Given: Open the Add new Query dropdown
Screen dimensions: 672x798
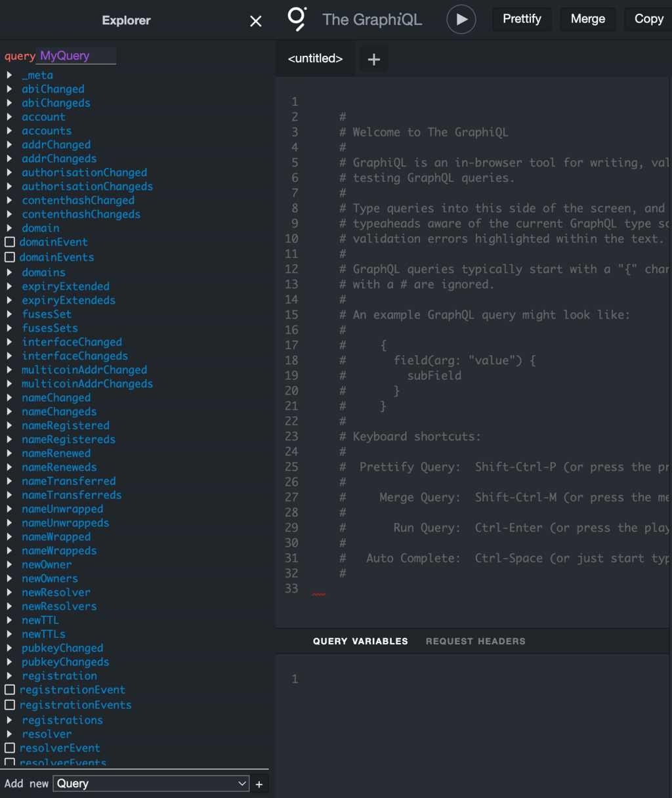Looking at the screenshot, I should click(152, 784).
